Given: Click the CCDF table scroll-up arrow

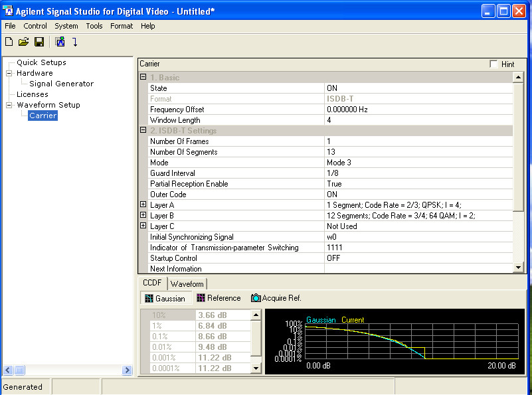Looking at the screenshot, I should [x=256, y=315].
